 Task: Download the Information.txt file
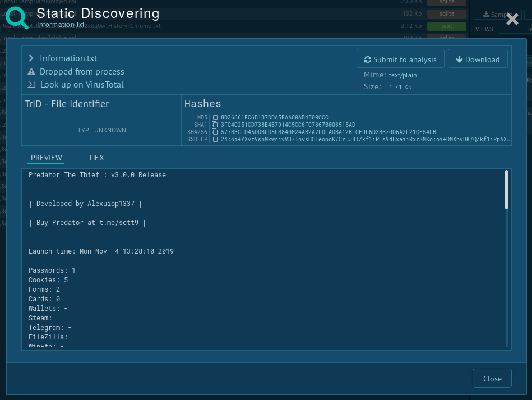pos(478,59)
